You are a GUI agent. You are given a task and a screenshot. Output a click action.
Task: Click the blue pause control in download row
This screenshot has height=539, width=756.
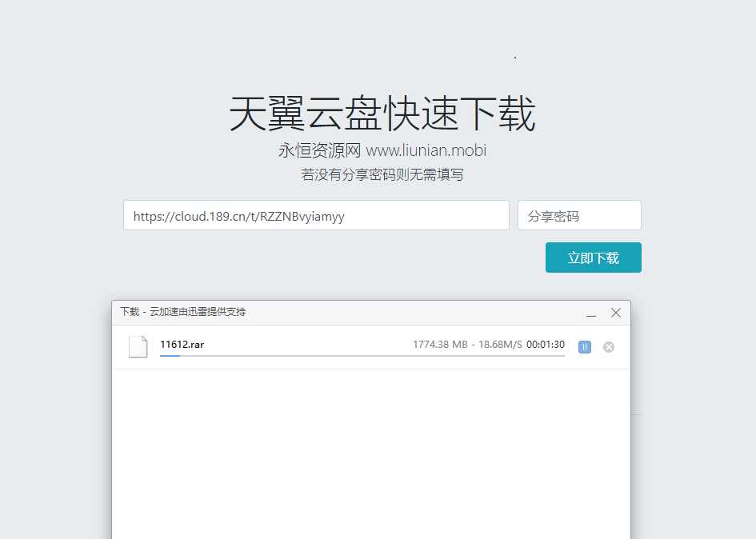(584, 346)
